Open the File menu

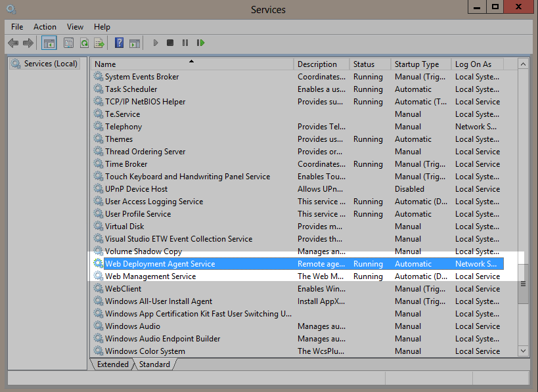pos(17,27)
